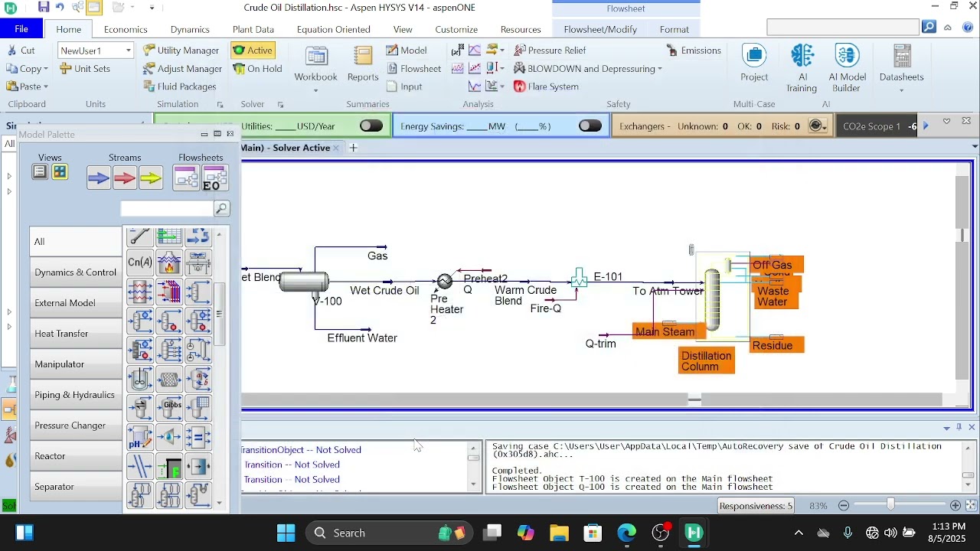Screen dimensions: 980x551
Task: Open the NewUser1 unit set dropdown
Action: tap(128, 51)
